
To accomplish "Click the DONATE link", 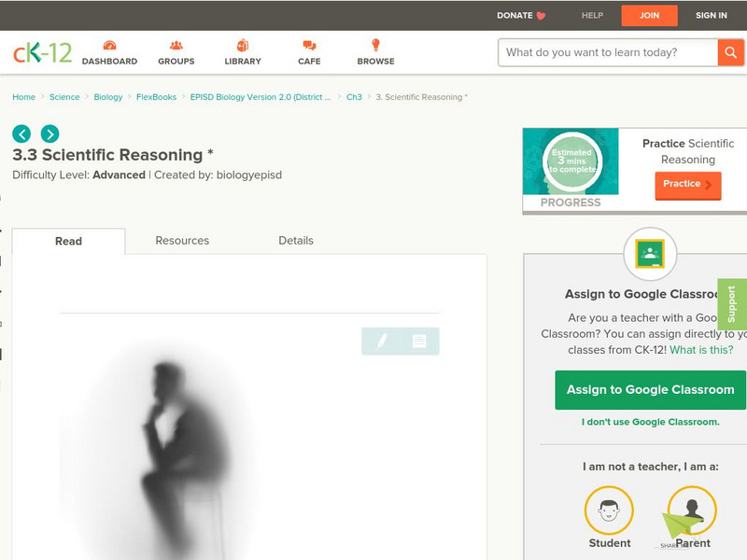I will (514, 16).
